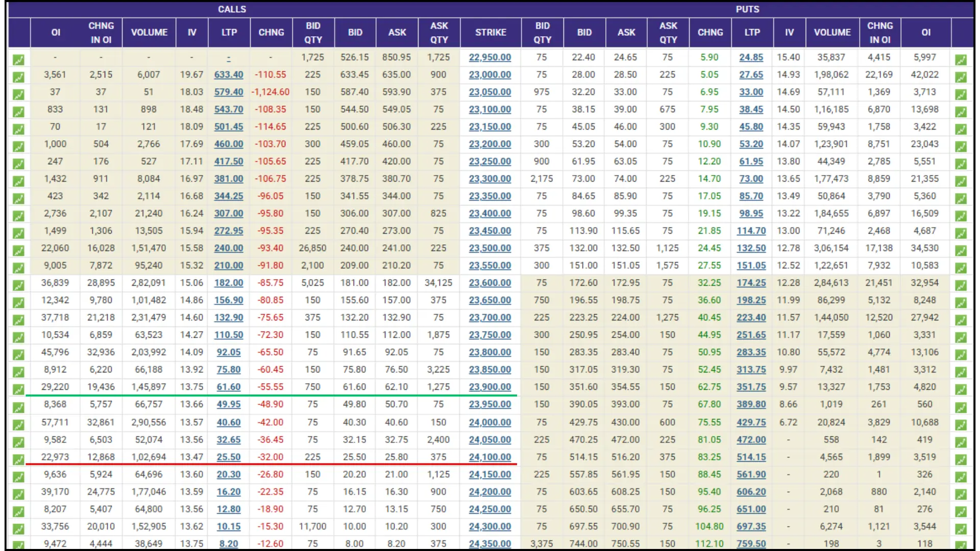This screenshot has width=980, height=551.
Task: Open the calls chart icon for strike 24,100.00
Action: pos(18,459)
